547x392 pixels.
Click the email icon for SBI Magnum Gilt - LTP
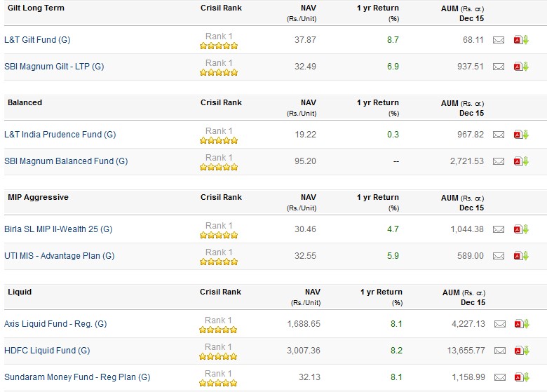(x=498, y=67)
